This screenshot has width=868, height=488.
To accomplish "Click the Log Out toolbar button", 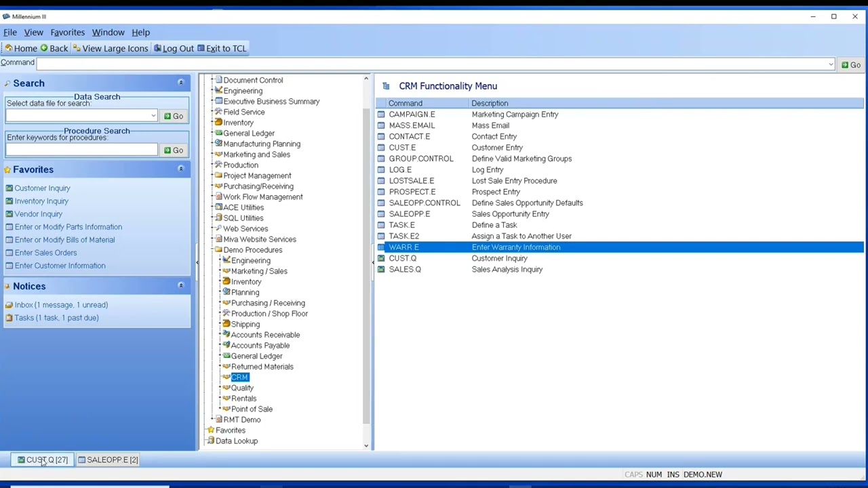I will [174, 48].
